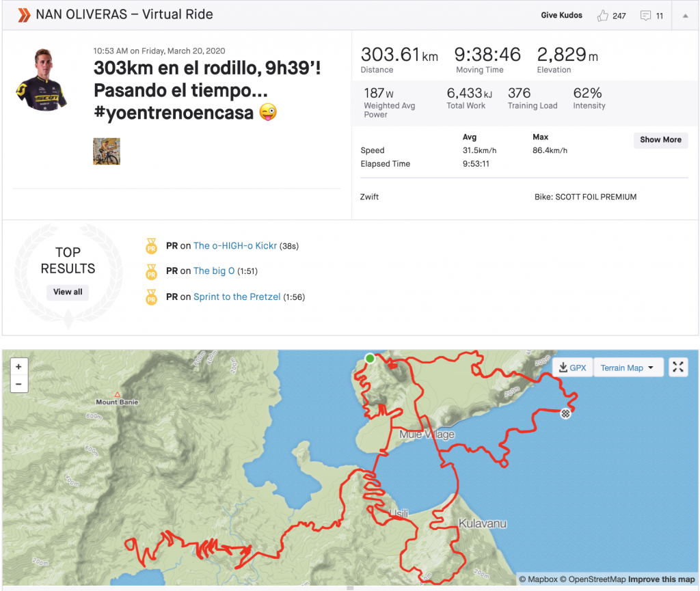Collapse the activity header arrow
Screen dimensions: 700x591
(x=685, y=16)
